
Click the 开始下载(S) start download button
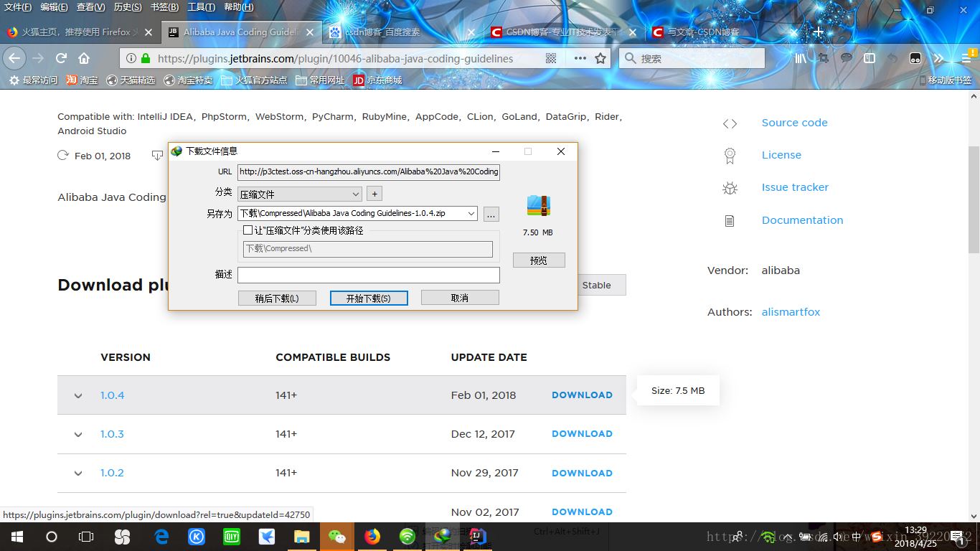369,298
